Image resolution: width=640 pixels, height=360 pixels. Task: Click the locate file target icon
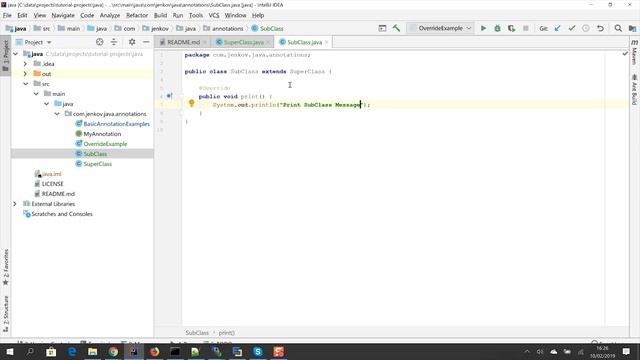[100, 42]
